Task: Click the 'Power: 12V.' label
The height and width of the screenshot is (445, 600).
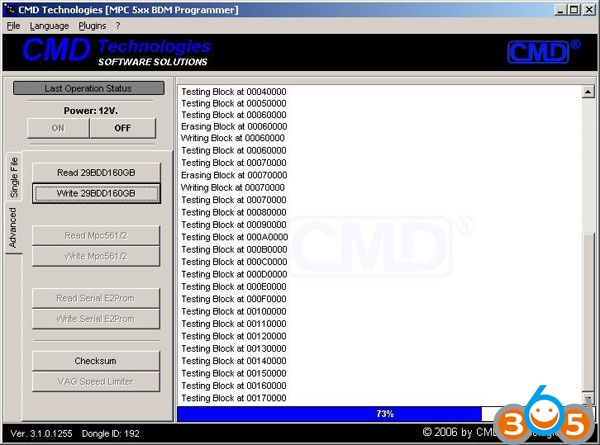Action: pyautogui.click(x=91, y=111)
